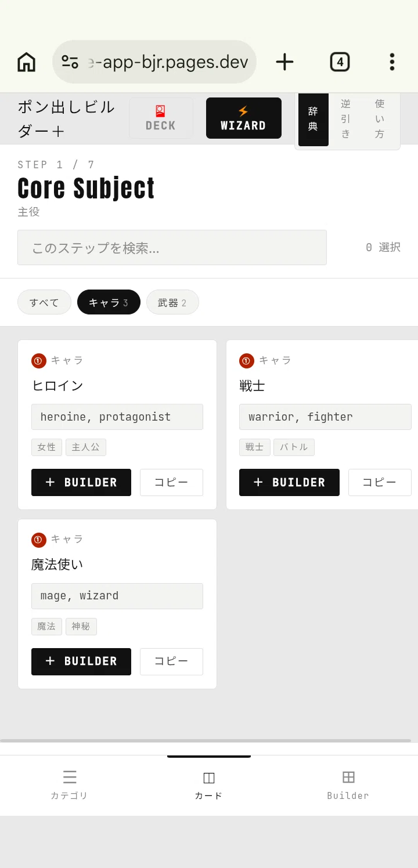418x868 pixels.
Task: Add 戦士 card to BUILDER
Action: 289,483
